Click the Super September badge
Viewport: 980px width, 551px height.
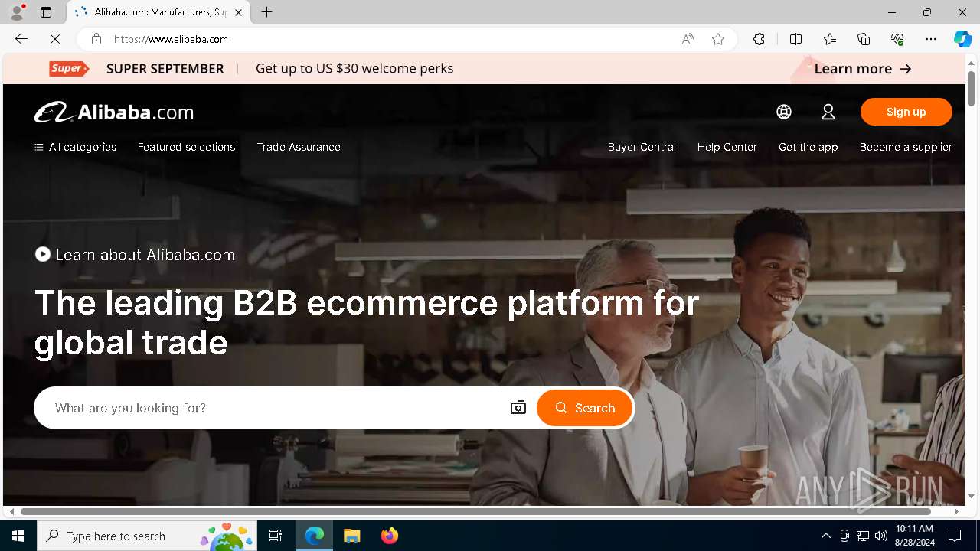pyautogui.click(x=69, y=69)
